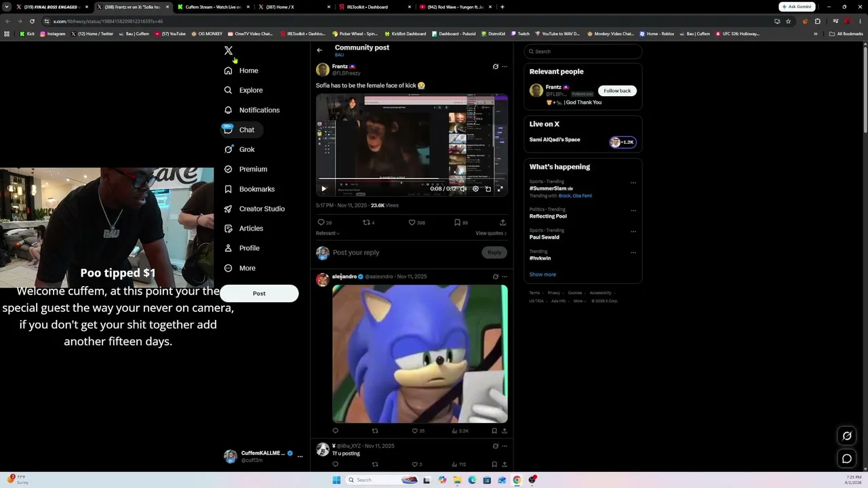The image size is (868, 488).
Task: Expand the More menu in the sidebar
Action: point(239,268)
